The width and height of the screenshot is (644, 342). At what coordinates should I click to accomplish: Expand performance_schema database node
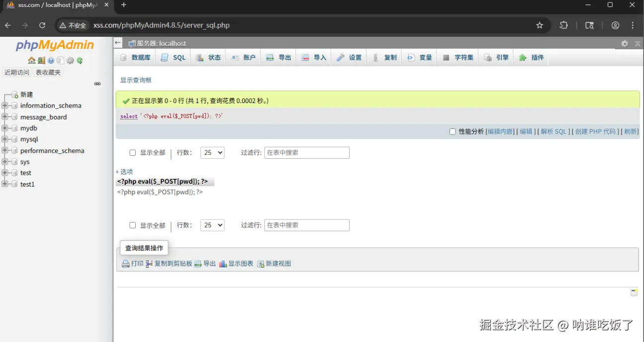tap(5, 150)
